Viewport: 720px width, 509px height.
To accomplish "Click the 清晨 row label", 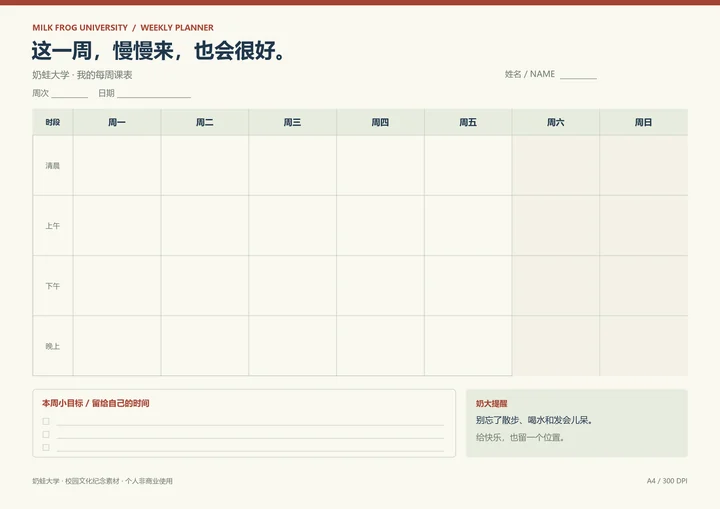I will (x=53, y=165).
